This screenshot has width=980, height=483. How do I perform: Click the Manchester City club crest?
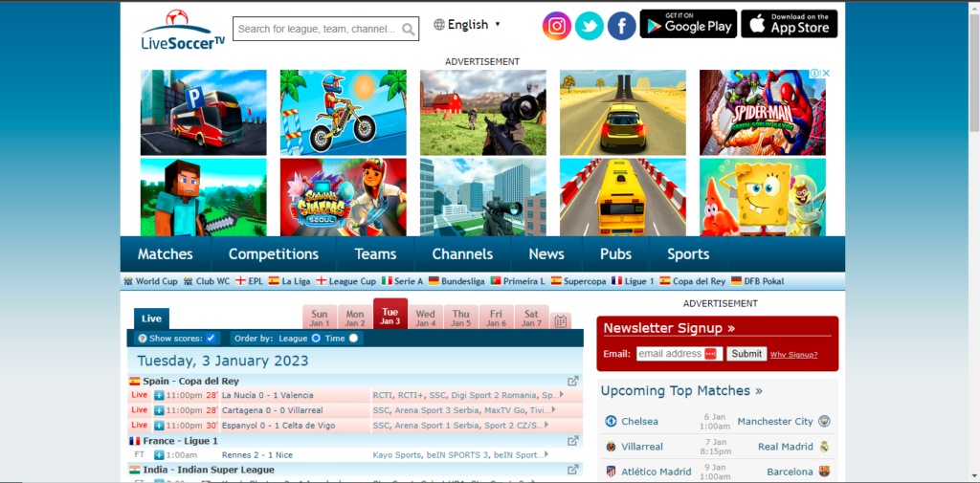[824, 421]
